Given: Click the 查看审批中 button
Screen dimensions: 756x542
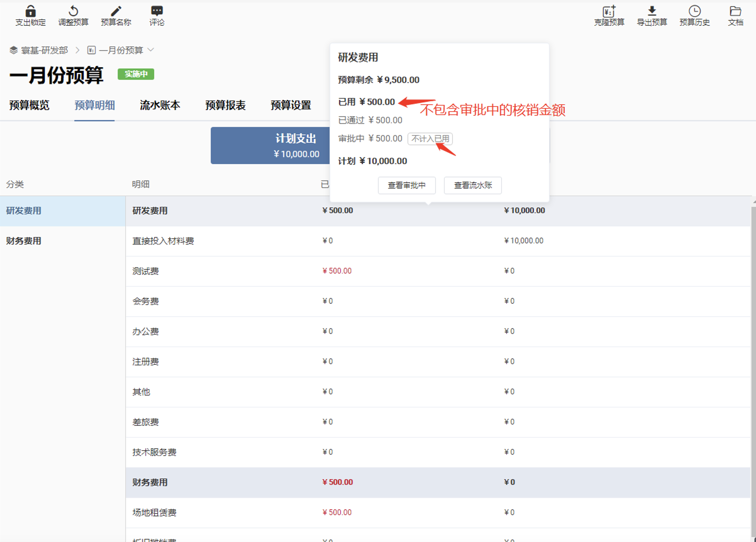Looking at the screenshot, I should point(406,185).
